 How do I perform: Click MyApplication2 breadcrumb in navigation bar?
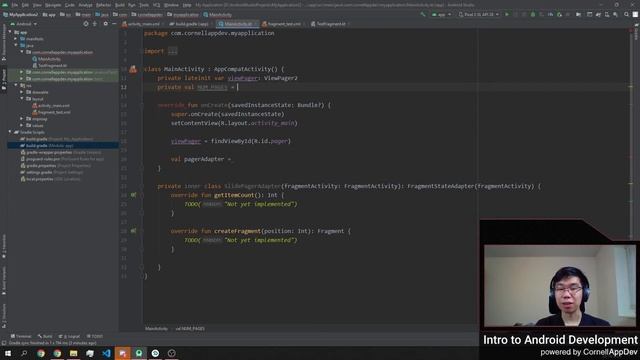pos(20,15)
